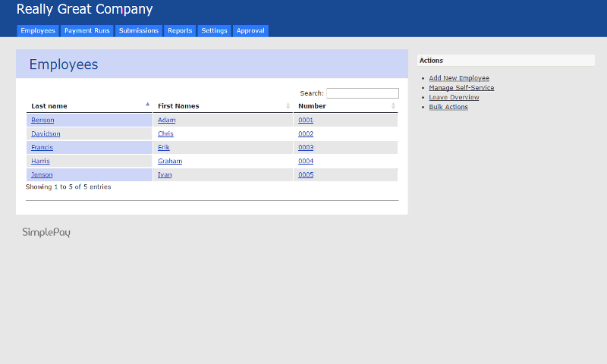
Task: Click Add New Employee link
Action: click(x=459, y=78)
